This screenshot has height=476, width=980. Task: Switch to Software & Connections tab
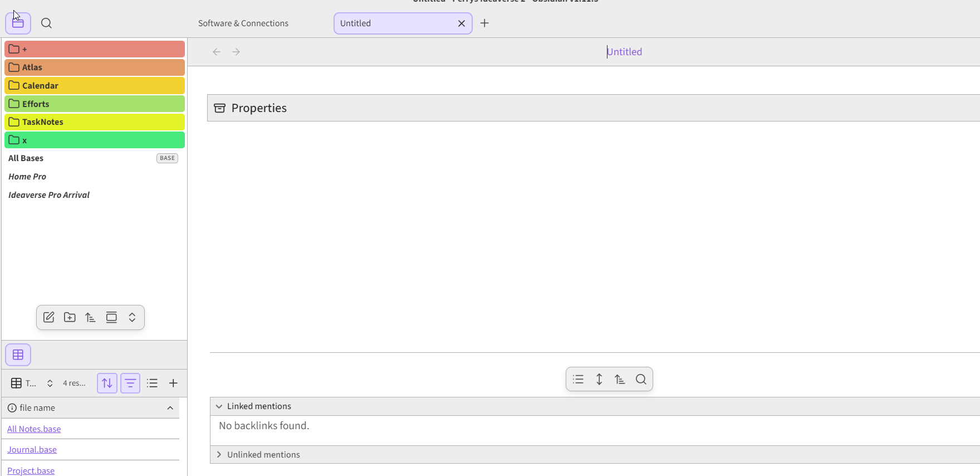point(243,23)
